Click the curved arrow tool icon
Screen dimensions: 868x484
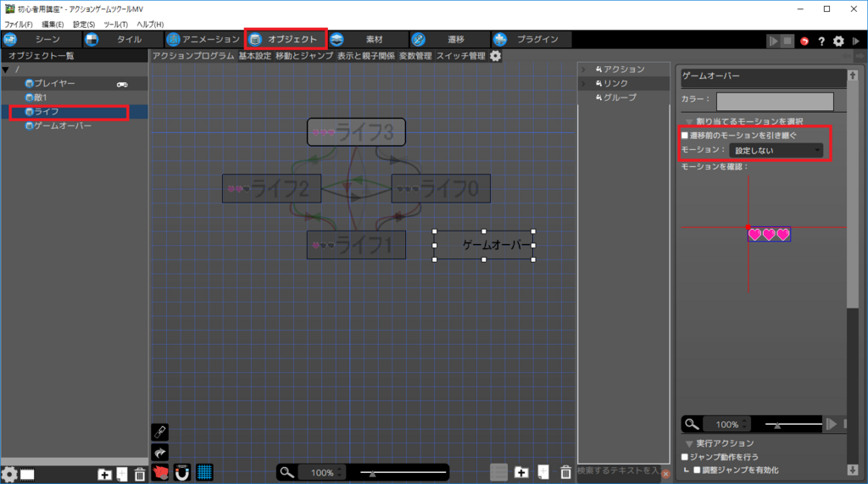click(160, 453)
